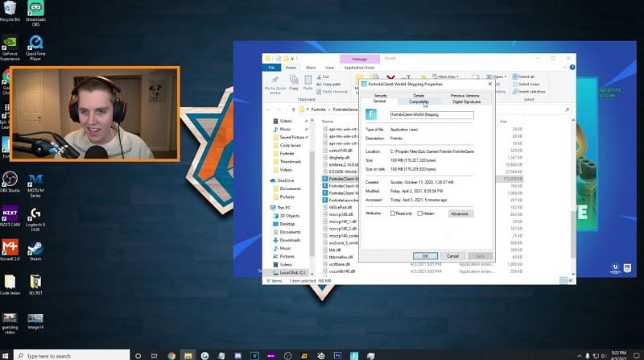
Task: Click Cut in the Clipboard group
Action: pos(324,77)
